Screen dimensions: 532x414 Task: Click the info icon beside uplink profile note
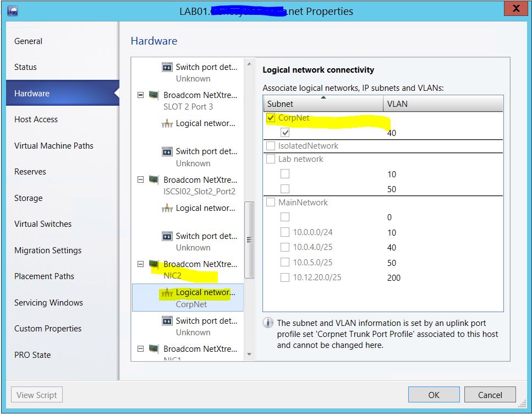[268, 323]
